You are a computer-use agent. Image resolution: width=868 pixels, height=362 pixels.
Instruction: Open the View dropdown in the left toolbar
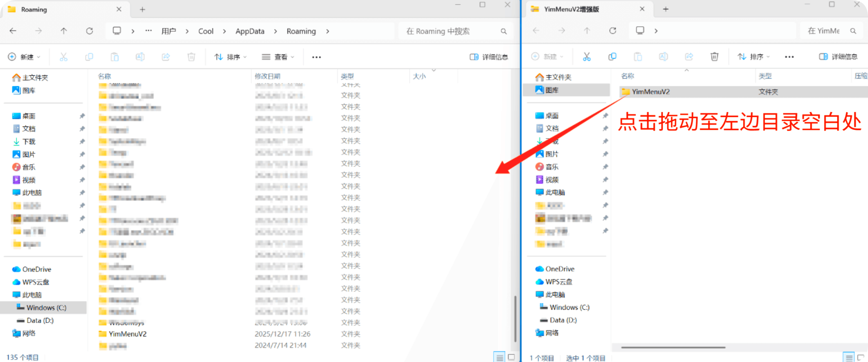click(278, 57)
